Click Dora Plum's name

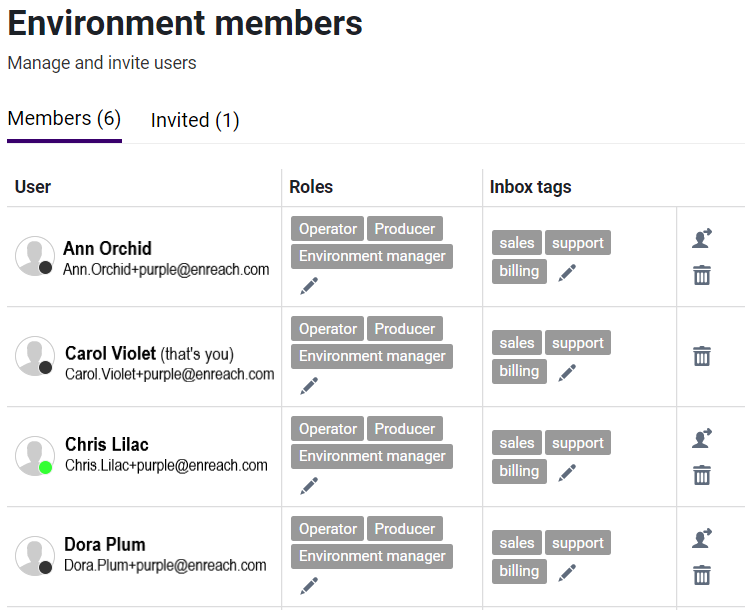(105, 545)
